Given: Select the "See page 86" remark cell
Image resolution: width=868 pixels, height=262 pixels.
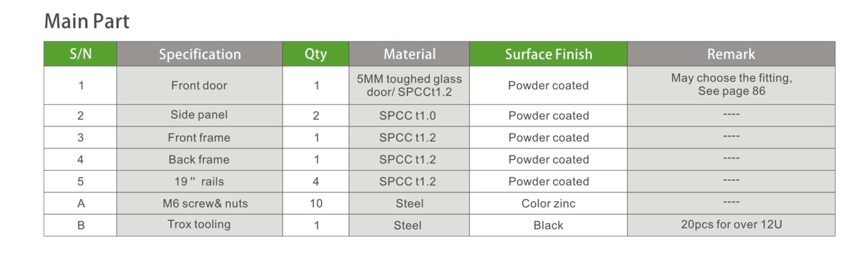Looking at the screenshot, I should 731,85.
